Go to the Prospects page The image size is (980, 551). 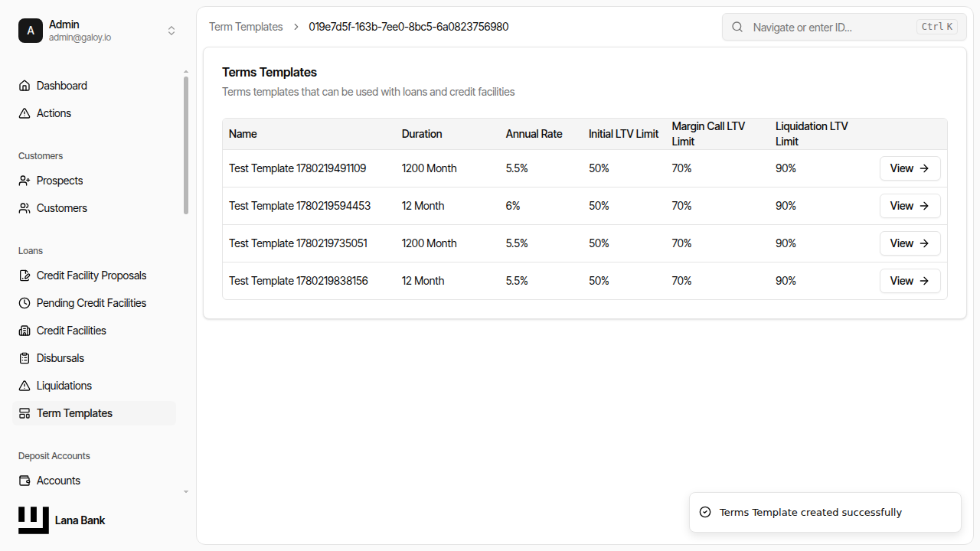(x=94, y=181)
